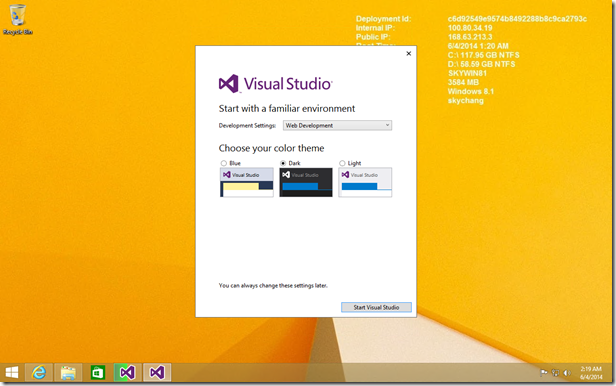Open the Development Settings dropdown

point(337,125)
